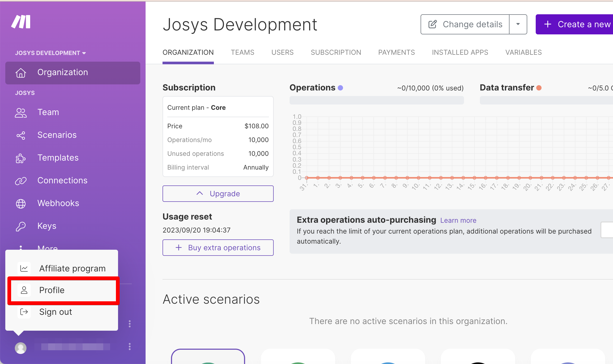Open the Learn more link
613x364 pixels.
click(458, 220)
